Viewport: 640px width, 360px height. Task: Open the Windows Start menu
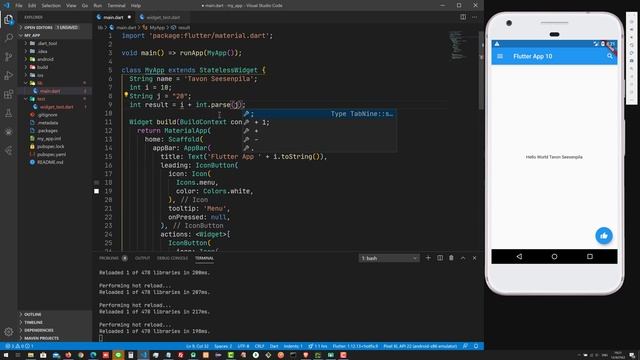pyautogui.click(x=6, y=355)
